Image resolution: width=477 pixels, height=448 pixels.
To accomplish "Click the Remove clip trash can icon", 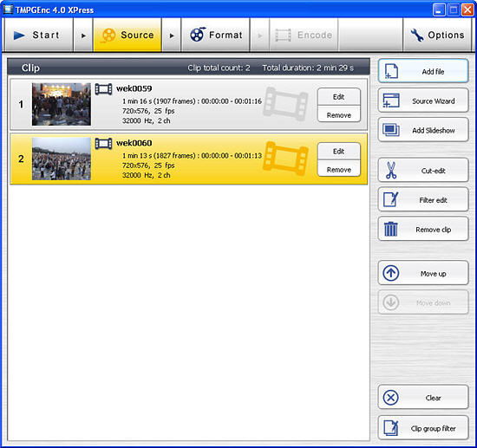I will click(x=391, y=229).
